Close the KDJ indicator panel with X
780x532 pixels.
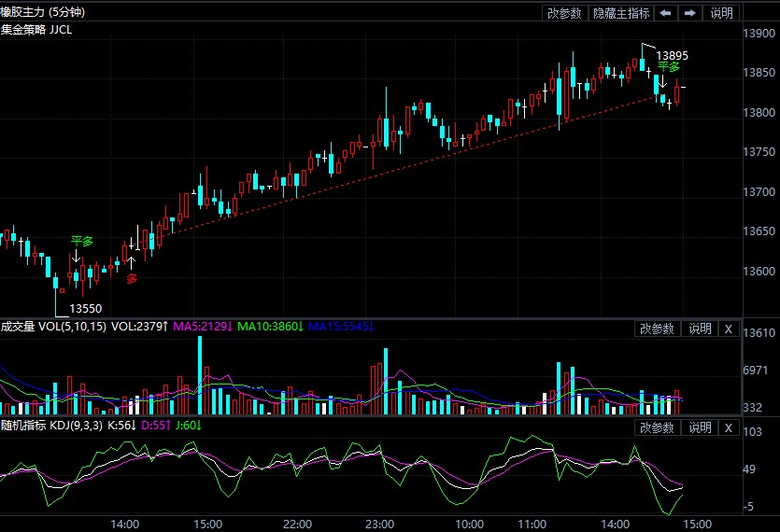coord(728,427)
